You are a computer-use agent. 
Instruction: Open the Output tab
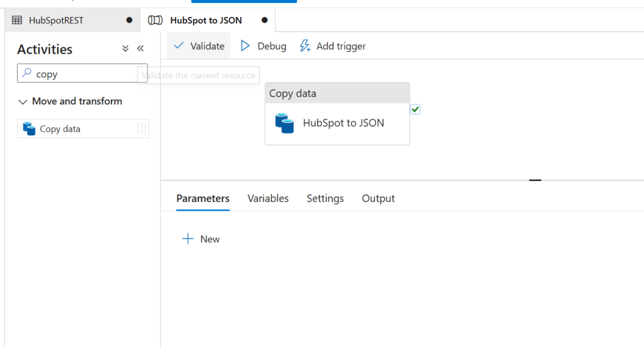tap(378, 199)
